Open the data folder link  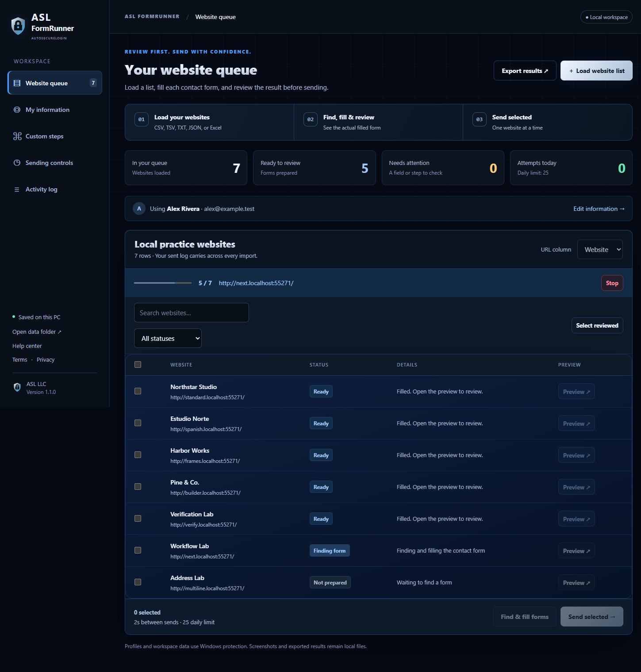point(37,332)
